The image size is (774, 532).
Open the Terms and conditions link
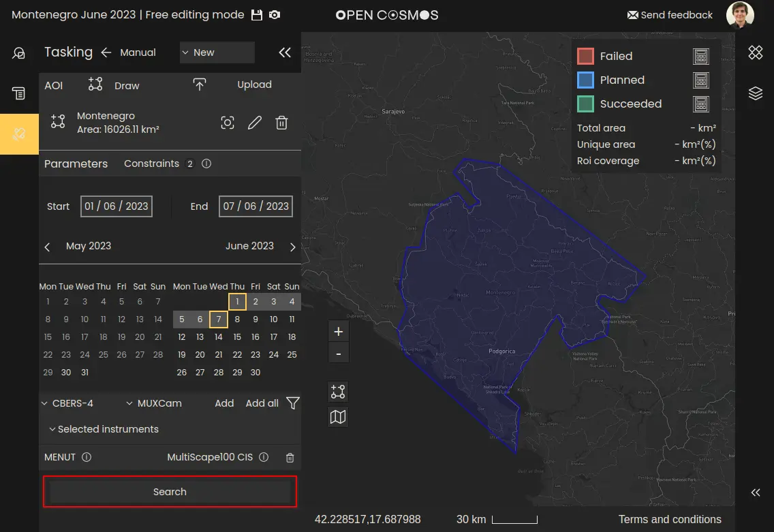(x=669, y=519)
